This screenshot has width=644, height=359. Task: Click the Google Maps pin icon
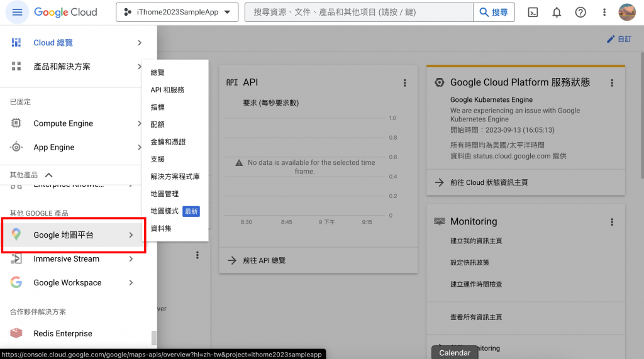16,235
